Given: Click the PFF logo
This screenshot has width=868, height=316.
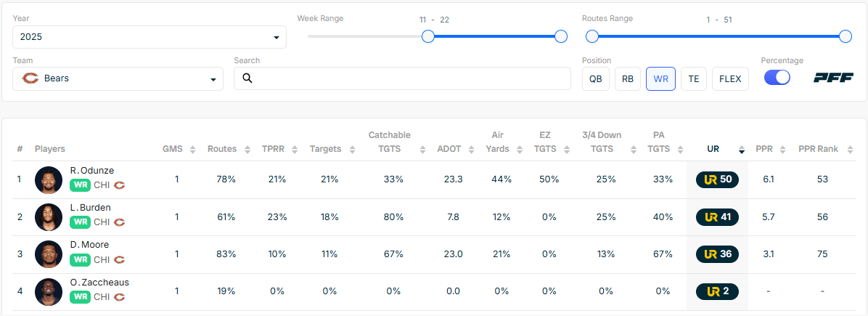Looking at the screenshot, I should coord(833,78).
